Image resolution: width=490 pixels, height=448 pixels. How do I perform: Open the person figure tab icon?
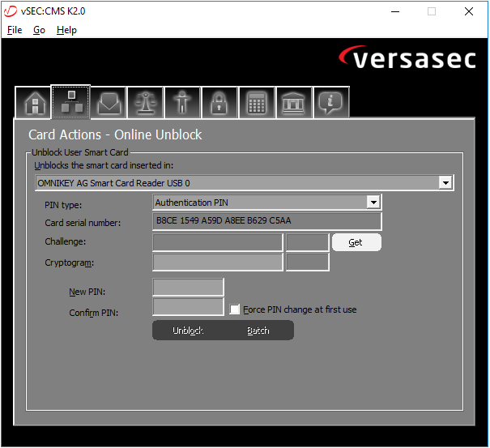coord(182,103)
